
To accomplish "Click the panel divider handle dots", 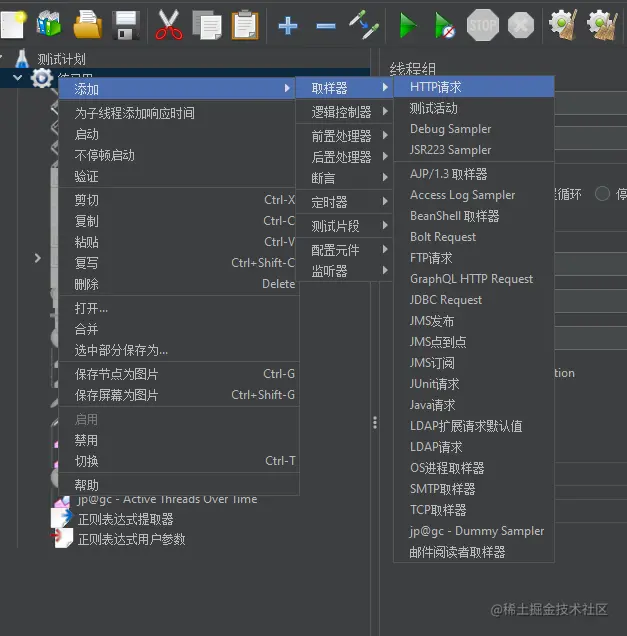I will [375, 422].
